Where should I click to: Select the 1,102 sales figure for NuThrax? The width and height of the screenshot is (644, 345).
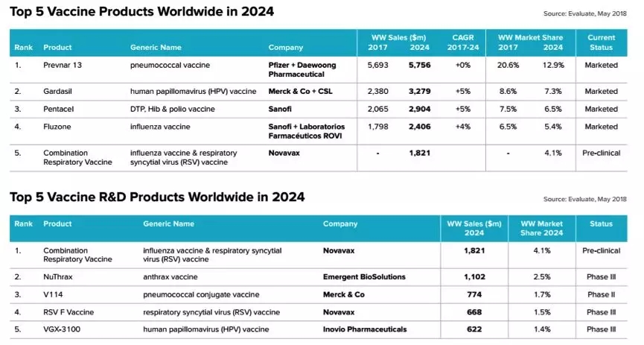coord(474,276)
